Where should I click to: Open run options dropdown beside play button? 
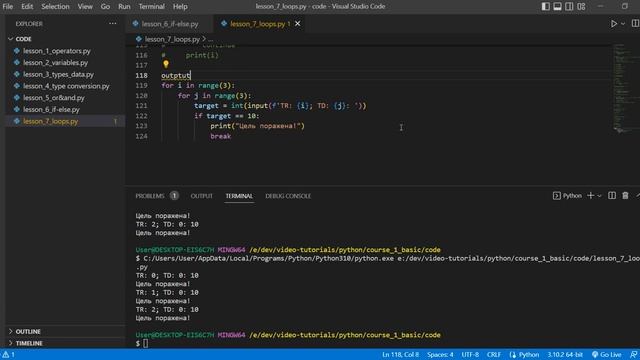(x=623, y=24)
